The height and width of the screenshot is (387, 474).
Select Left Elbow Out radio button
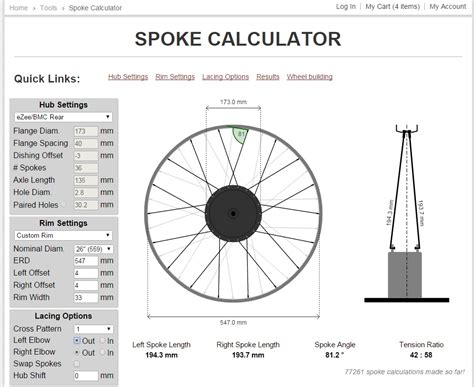[77, 341]
